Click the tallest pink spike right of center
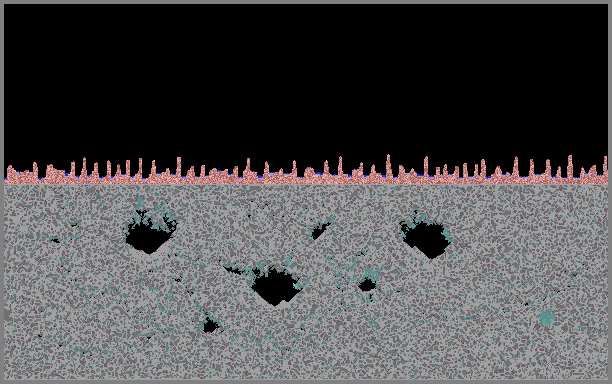This screenshot has width=612, height=384. [388, 166]
